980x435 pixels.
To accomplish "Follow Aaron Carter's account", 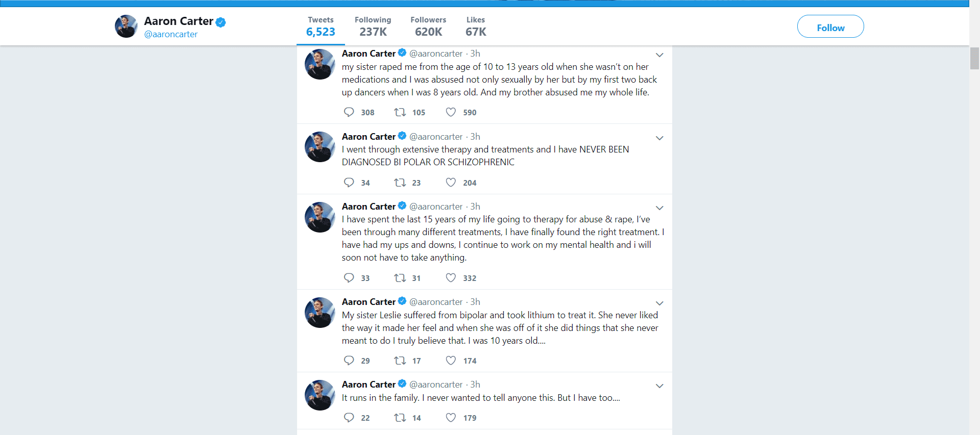I will (830, 27).
